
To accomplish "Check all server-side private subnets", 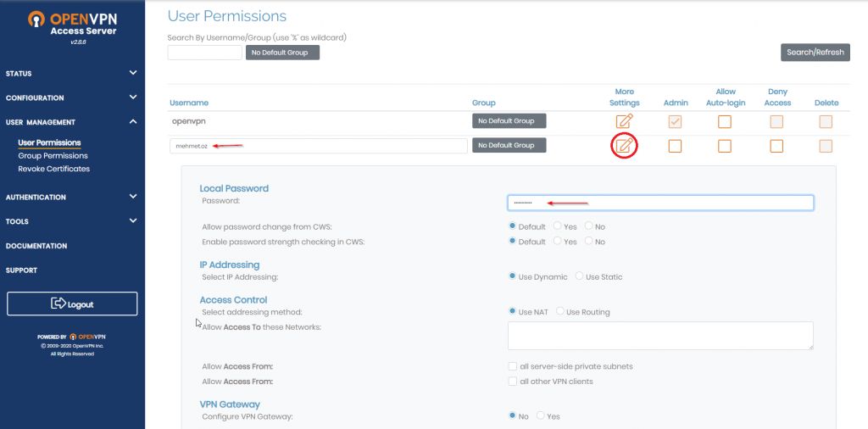I will point(512,366).
